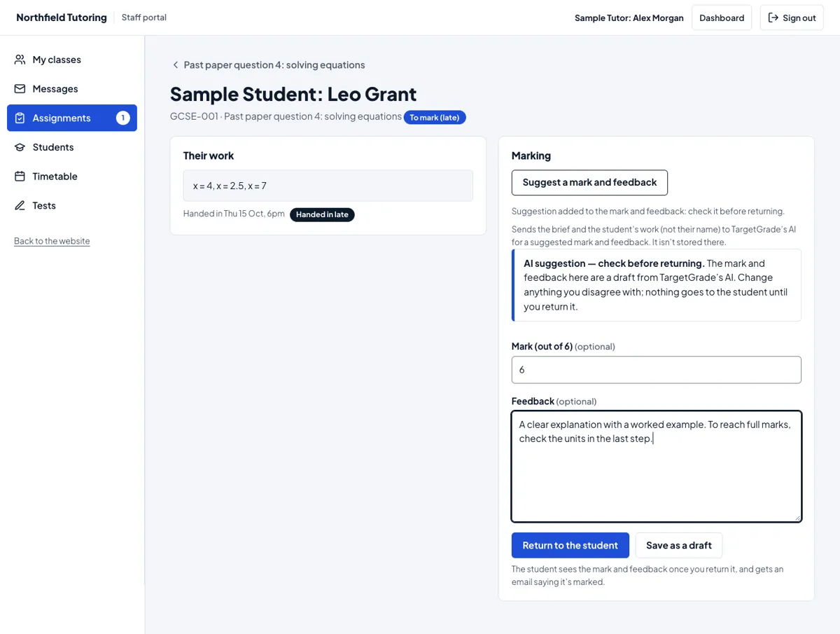Focus the Mark out of 6 field
840x634 pixels.
[x=657, y=370]
